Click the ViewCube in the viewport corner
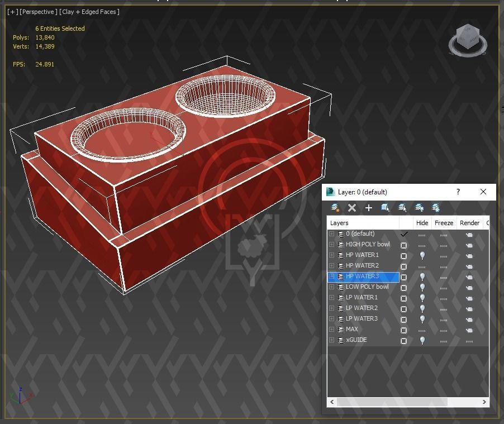The height and width of the screenshot is (424, 504). pyautogui.click(x=468, y=40)
